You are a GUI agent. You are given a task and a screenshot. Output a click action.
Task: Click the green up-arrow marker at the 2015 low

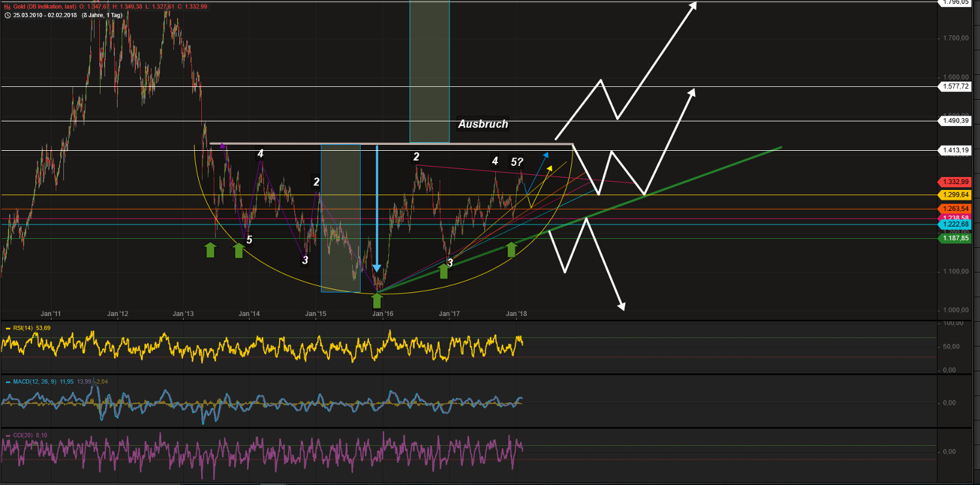376,300
